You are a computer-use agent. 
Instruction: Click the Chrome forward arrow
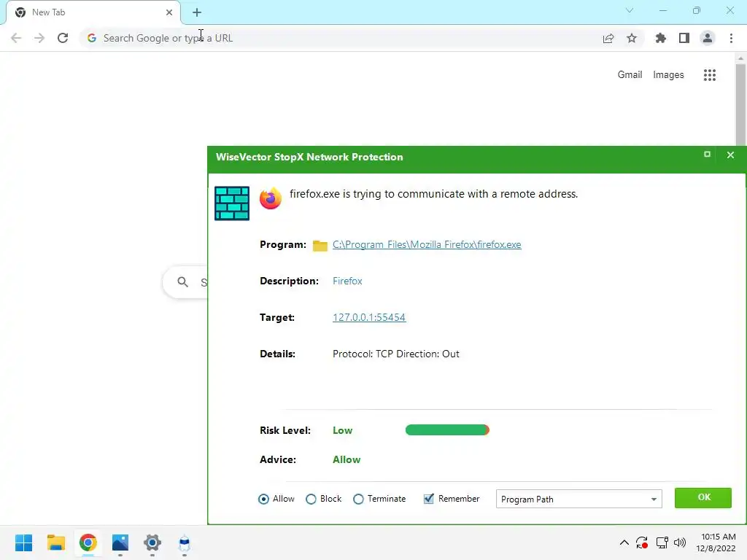coord(39,38)
